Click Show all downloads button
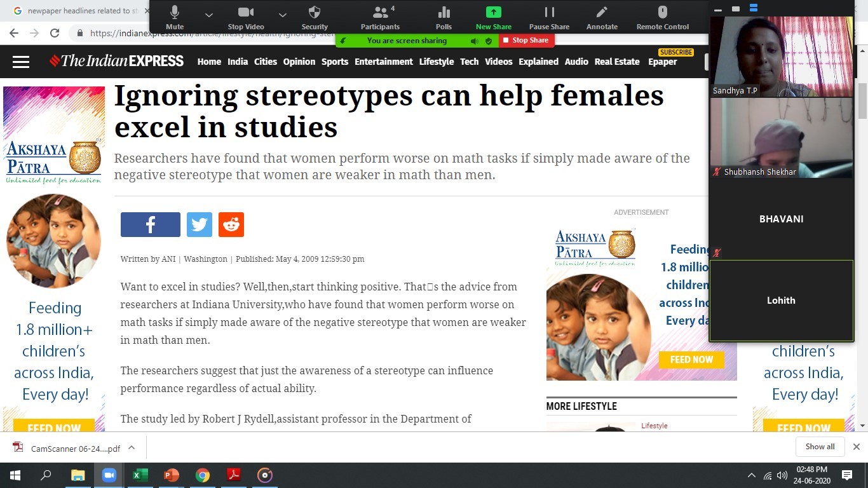Screen dimensions: 868x488 coord(820,447)
